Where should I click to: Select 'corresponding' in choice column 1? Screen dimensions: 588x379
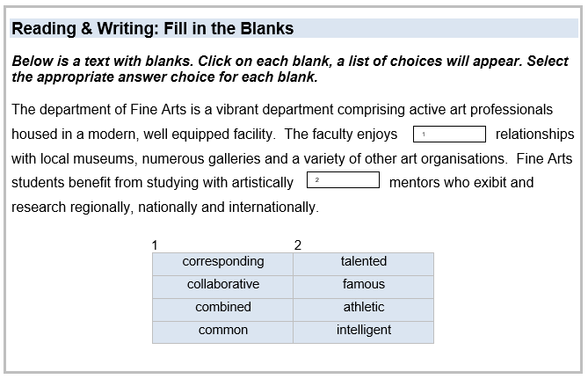223,262
